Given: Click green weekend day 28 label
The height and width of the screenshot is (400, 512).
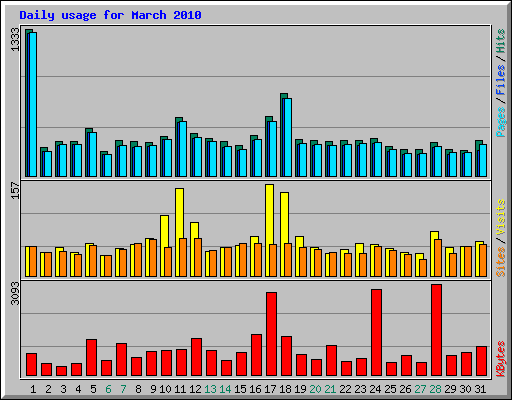Looking at the screenshot, I should click(x=435, y=389).
